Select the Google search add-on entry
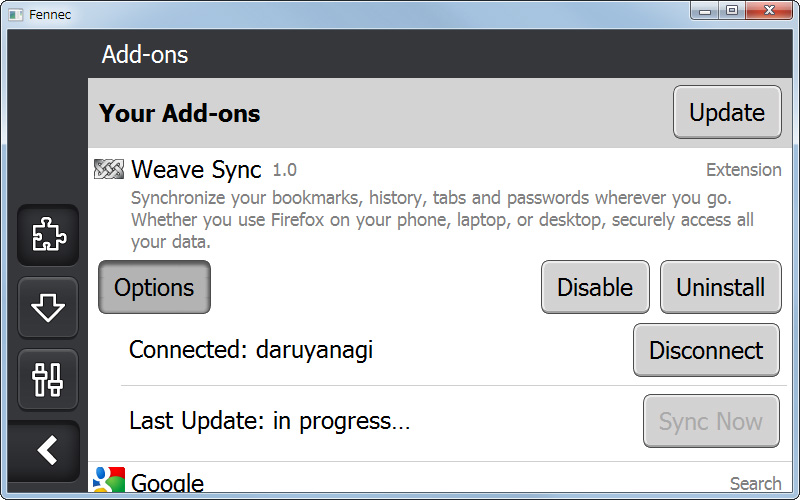Viewport: 800px width, 500px height. (168, 485)
